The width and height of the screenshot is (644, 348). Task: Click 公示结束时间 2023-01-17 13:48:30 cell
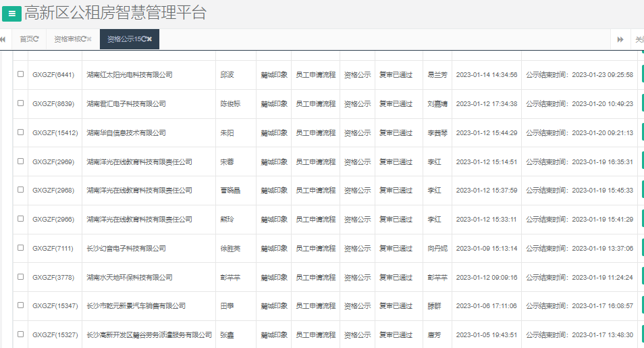tap(579, 335)
